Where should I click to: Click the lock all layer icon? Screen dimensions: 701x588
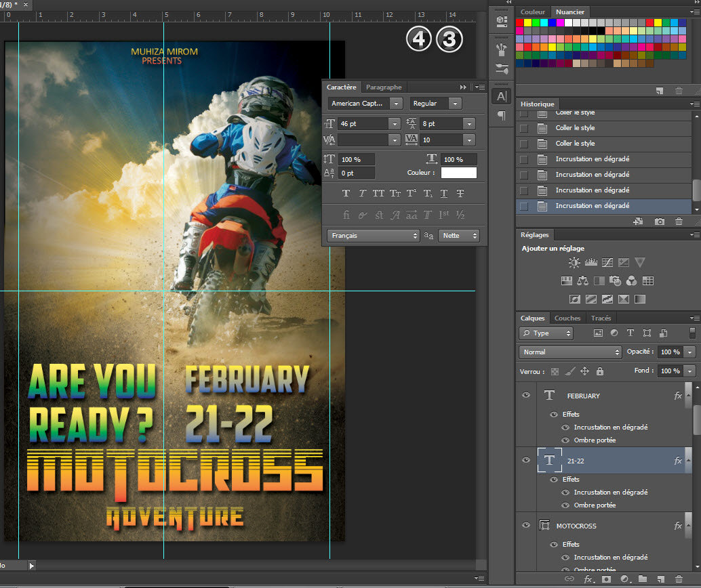pyautogui.click(x=600, y=372)
